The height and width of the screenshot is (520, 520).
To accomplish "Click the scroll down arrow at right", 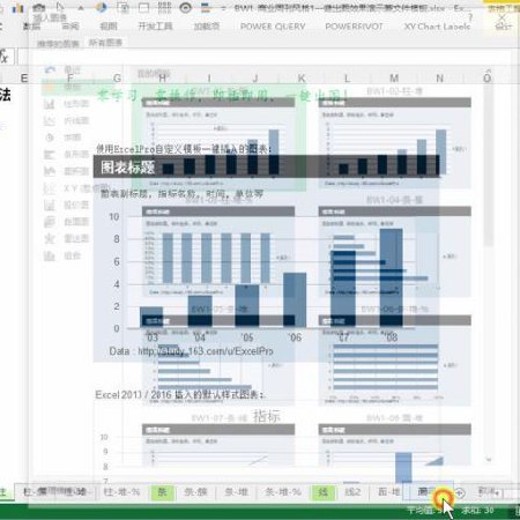I will [x=489, y=460].
